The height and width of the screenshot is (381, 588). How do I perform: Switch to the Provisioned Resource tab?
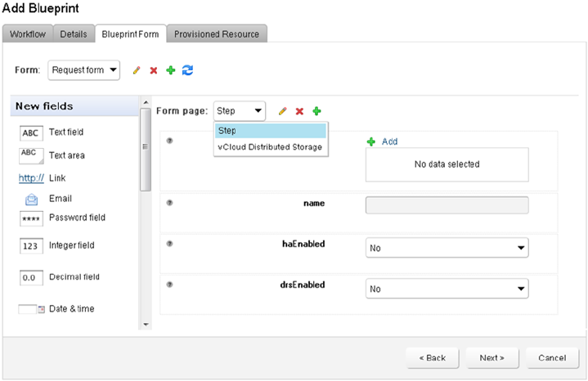pos(217,34)
